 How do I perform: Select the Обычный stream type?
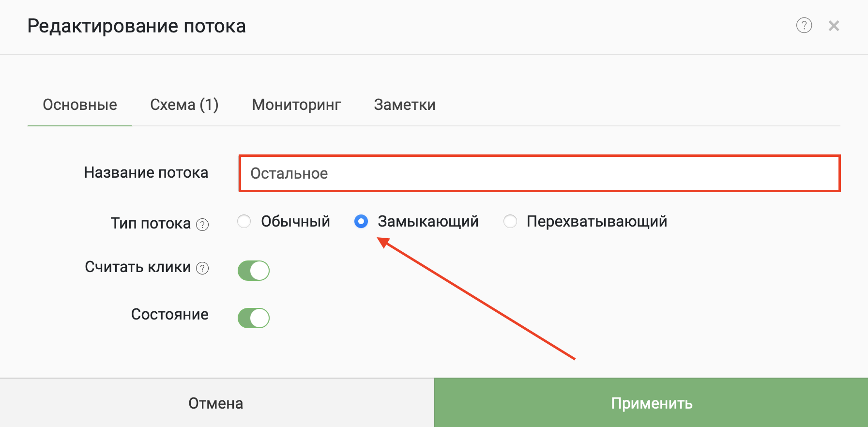(x=244, y=221)
